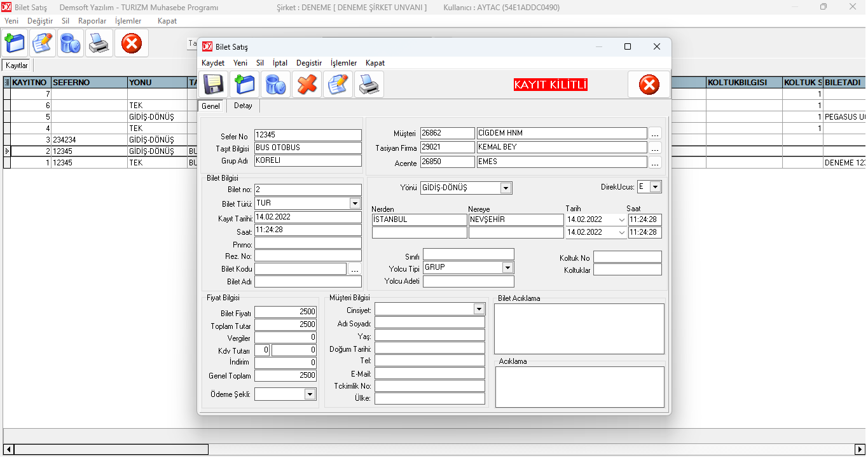Click the printer icon in Bilet Satış dialog
868x458 pixels.
coord(369,85)
